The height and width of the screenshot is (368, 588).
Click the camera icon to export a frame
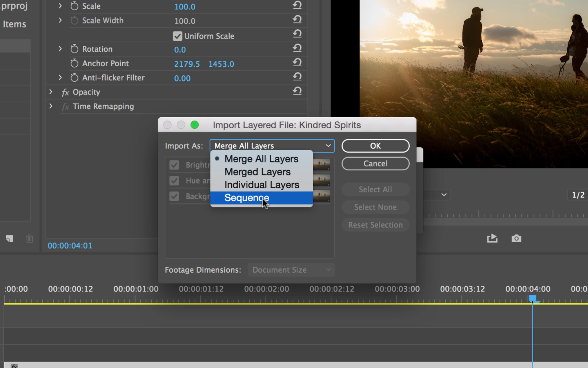516,238
